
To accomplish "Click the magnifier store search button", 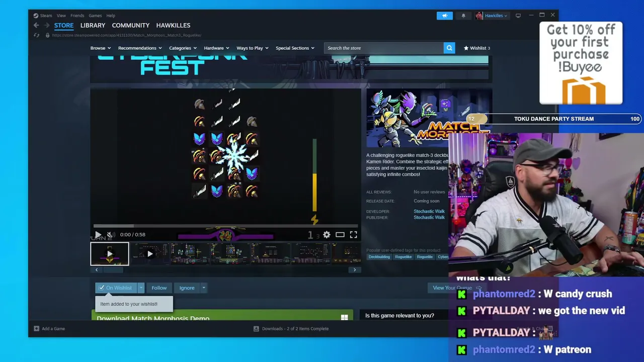I will [x=449, y=48].
